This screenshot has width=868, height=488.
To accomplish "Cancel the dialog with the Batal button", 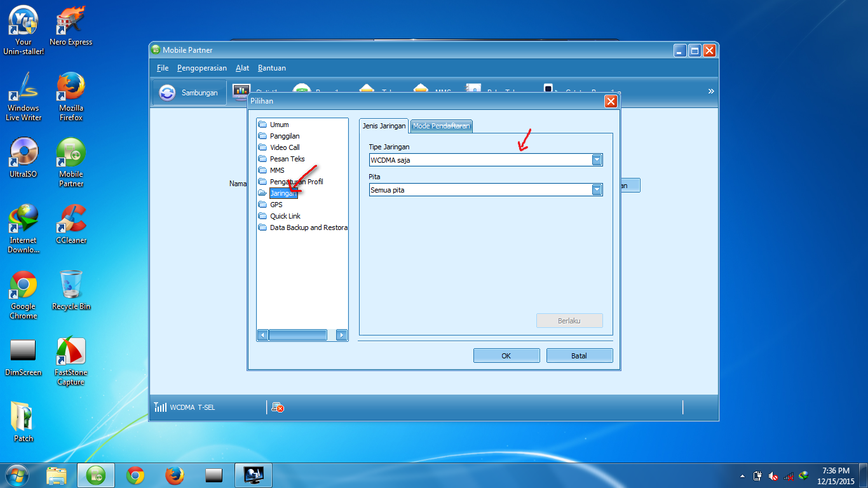I will click(x=580, y=356).
